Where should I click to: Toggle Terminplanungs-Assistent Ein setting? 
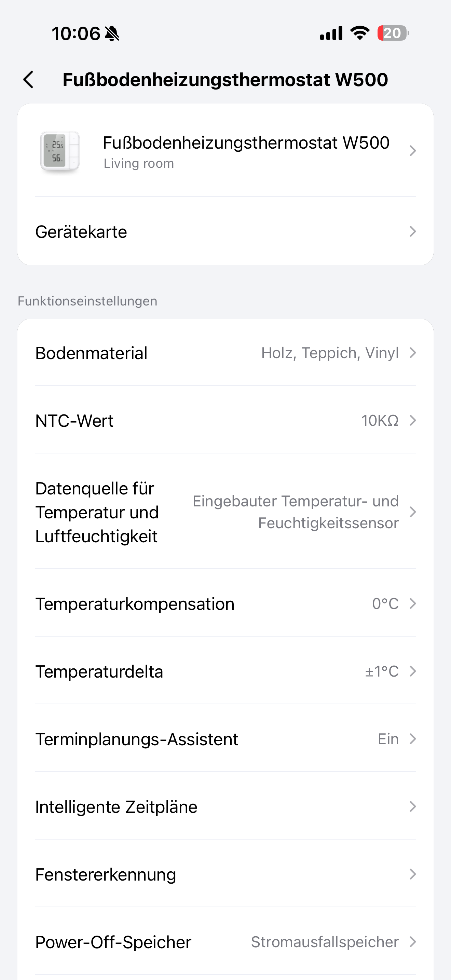coord(225,739)
